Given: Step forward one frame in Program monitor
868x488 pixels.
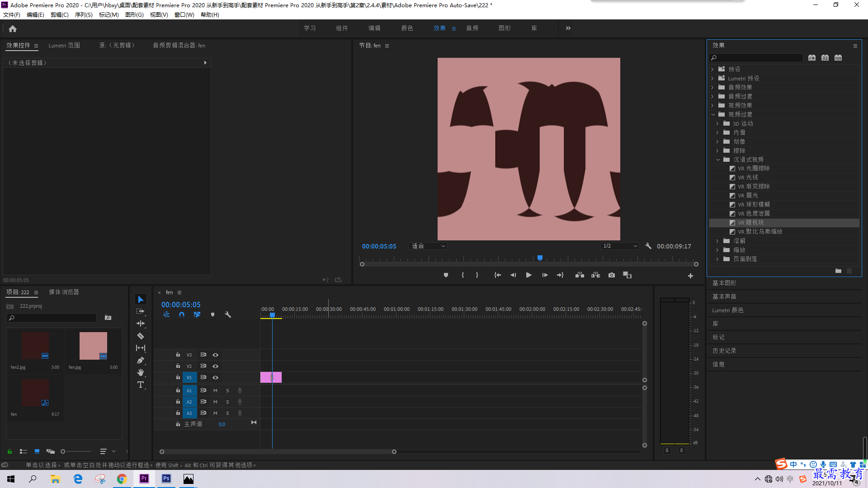Looking at the screenshot, I should pos(545,275).
